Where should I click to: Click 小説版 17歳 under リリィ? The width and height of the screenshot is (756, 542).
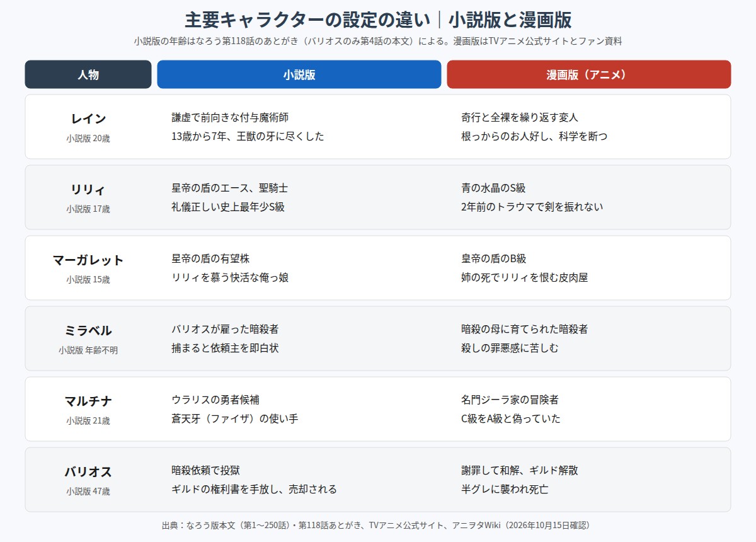pyautogui.click(x=88, y=209)
